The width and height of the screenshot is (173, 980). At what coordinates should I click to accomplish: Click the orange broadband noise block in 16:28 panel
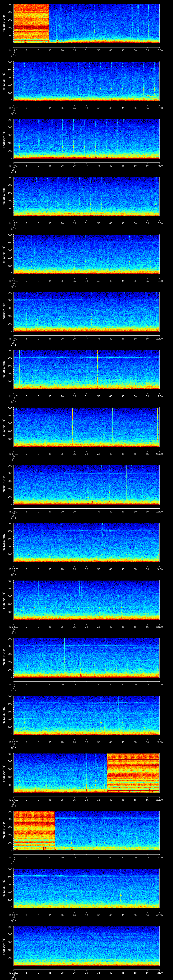34,830
